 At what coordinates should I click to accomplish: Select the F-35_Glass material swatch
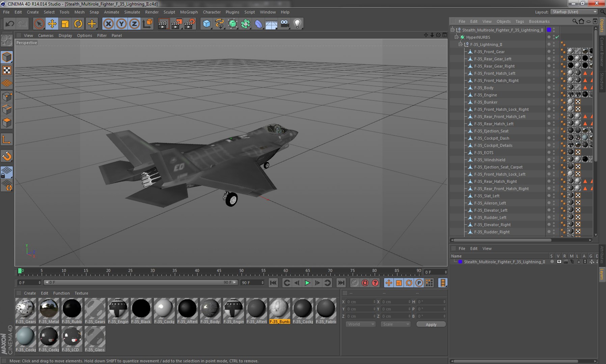[95, 339]
